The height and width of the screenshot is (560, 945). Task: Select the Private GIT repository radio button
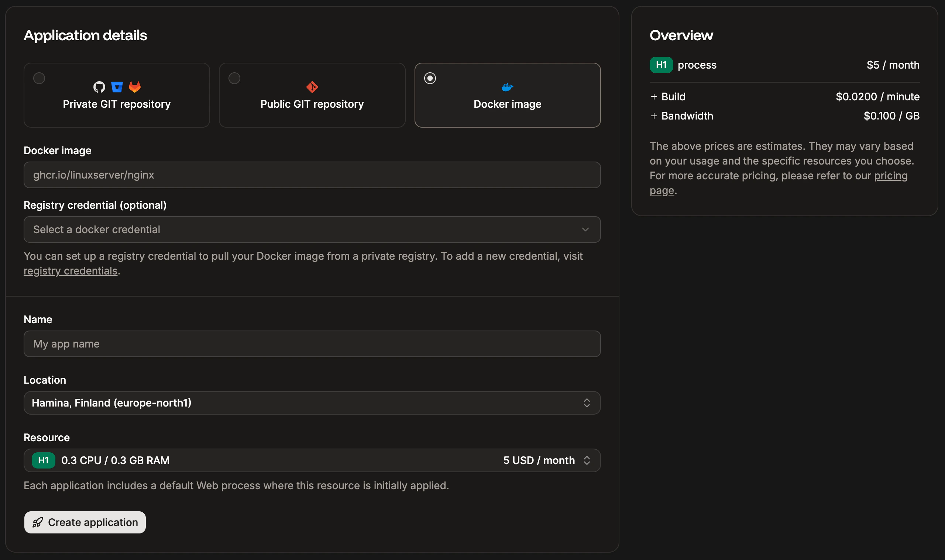[39, 78]
